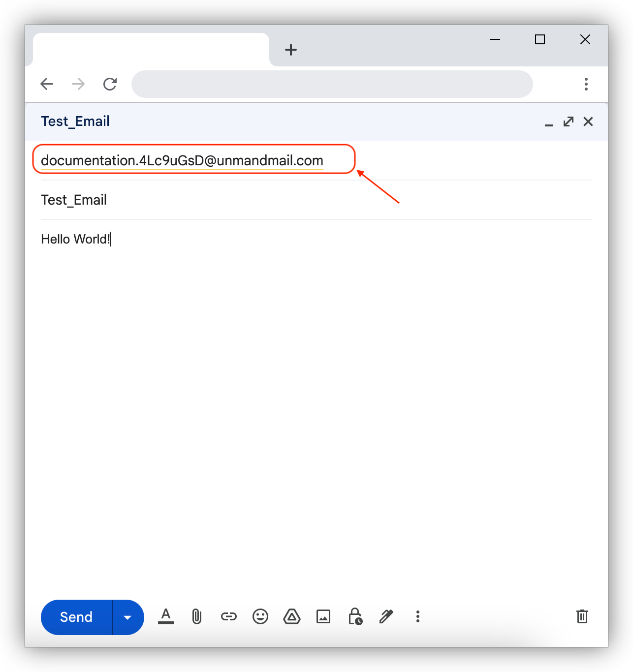Open the emoji picker
633x672 pixels.
click(x=260, y=617)
